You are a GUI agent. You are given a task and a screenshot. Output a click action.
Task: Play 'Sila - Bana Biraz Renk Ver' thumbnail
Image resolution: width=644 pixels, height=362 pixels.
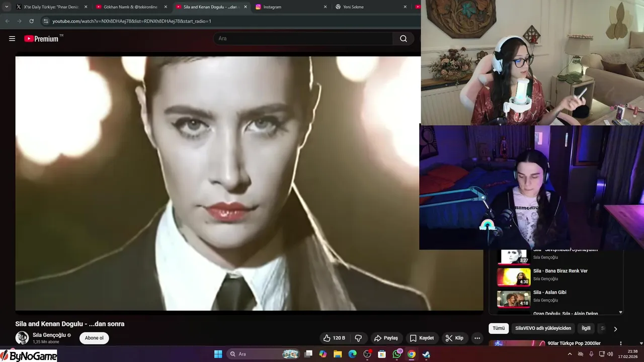coord(514,277)
